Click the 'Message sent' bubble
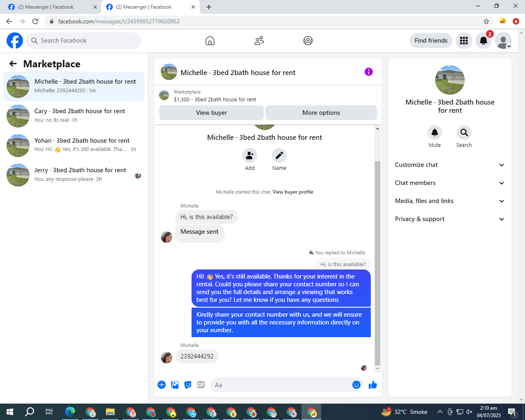This screenshot has width=525, height=420. tap(200, 233)
